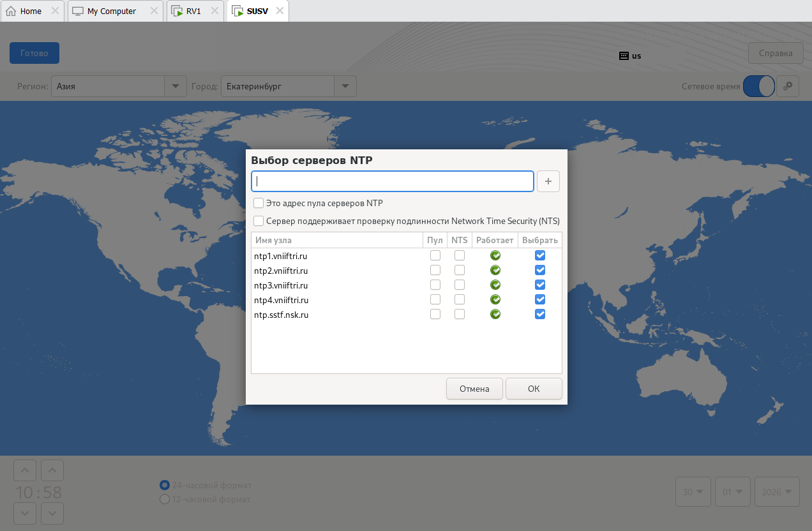The height and width of the screenshot is (531, 812).
Task: Expand the Region dropdown showing Азия
Action: 175,86
